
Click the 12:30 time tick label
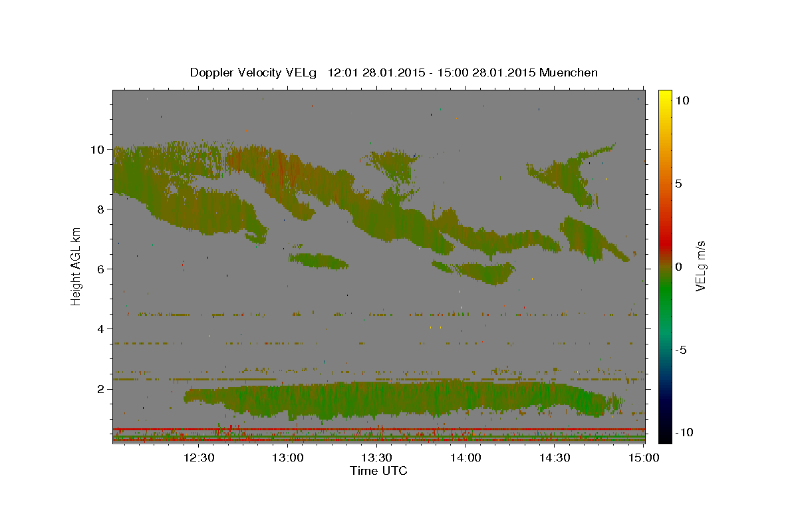[x=199, y=458]
